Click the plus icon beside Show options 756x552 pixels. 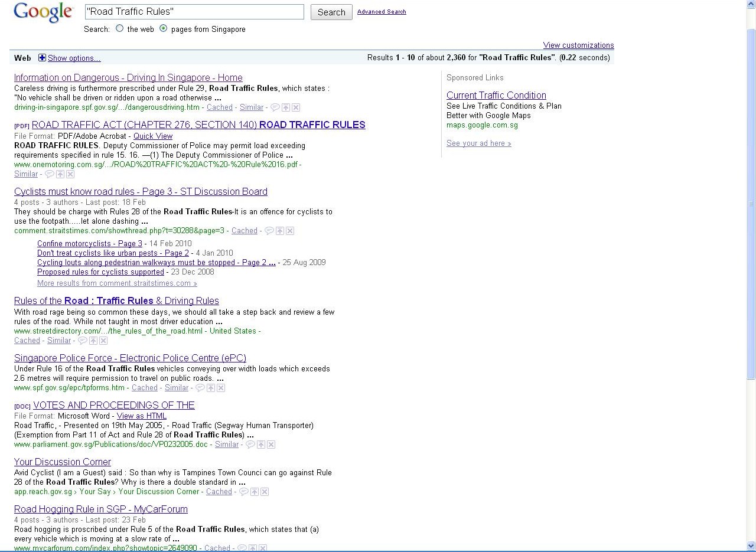42,58
